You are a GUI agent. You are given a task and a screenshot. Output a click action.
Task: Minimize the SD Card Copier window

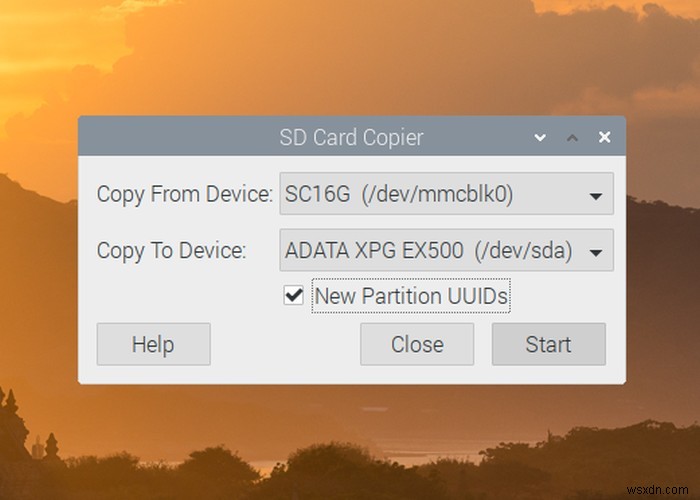point(541,137)
